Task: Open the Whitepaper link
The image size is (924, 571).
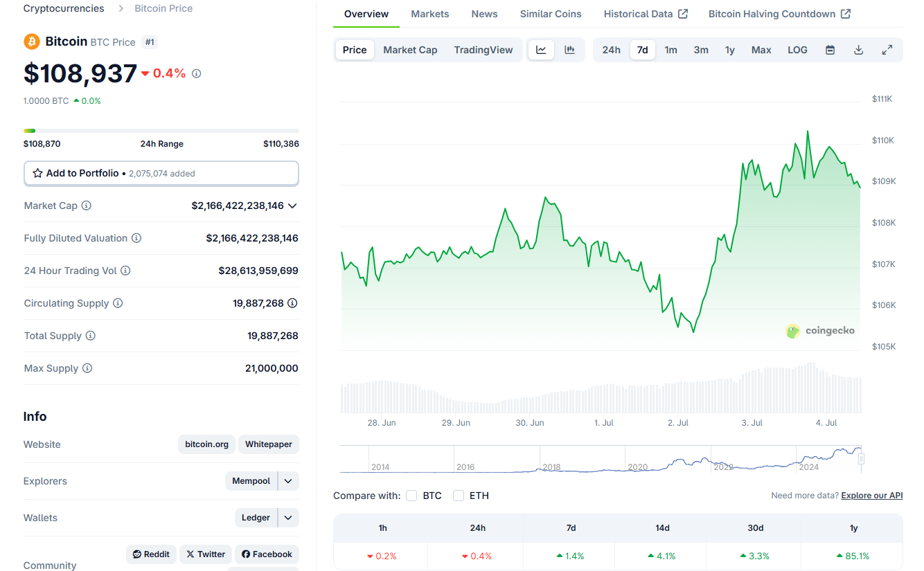Action: pos(269,444)
